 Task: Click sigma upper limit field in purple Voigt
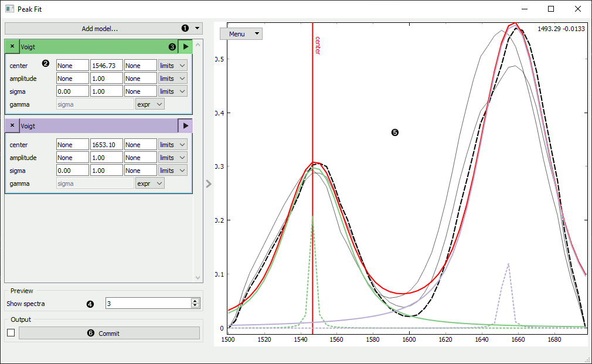click(x=141, y=171)
